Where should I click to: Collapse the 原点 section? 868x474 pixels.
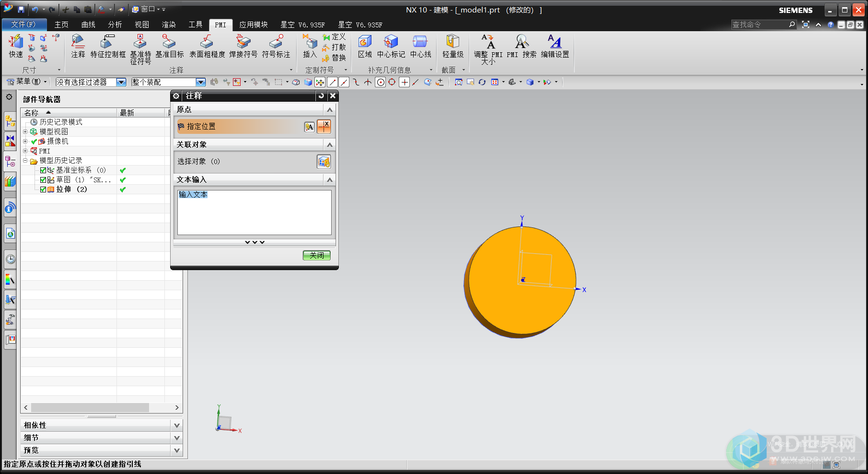[330, 110]
